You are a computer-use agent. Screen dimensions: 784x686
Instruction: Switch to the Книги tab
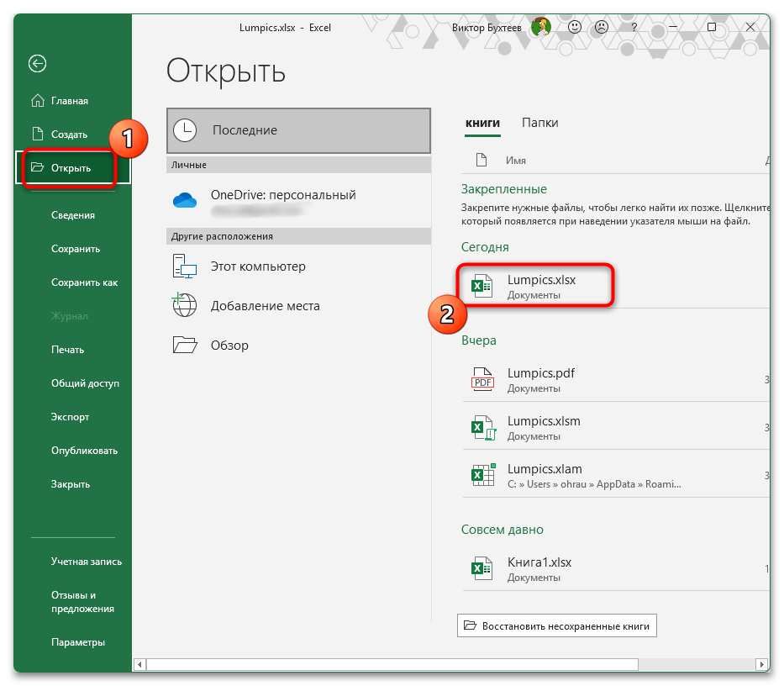[482, 123]
